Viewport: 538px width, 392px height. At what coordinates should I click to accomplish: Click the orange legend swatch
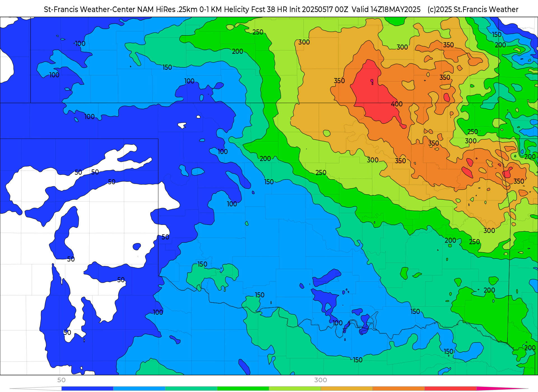tap(398, 389)
